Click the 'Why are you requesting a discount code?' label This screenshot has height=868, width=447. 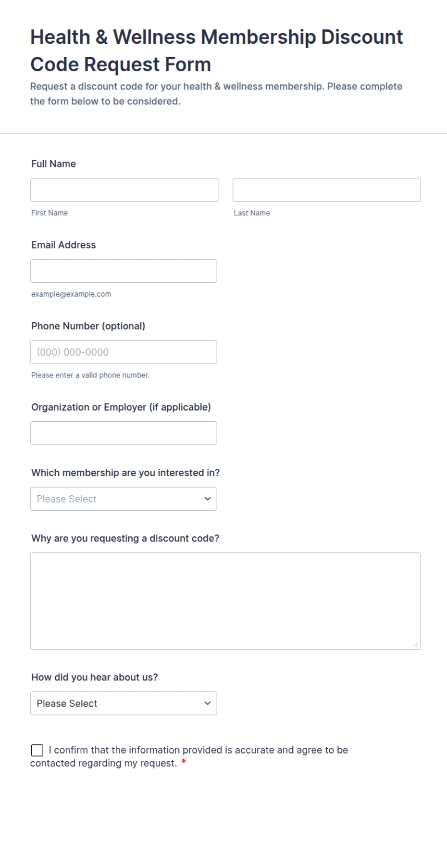(125, 538)
